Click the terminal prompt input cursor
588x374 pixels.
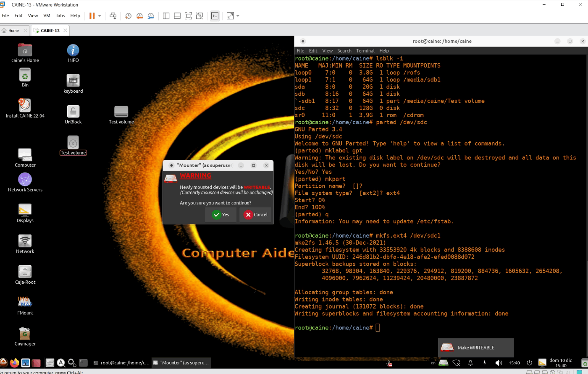click(x=378, y=328)
